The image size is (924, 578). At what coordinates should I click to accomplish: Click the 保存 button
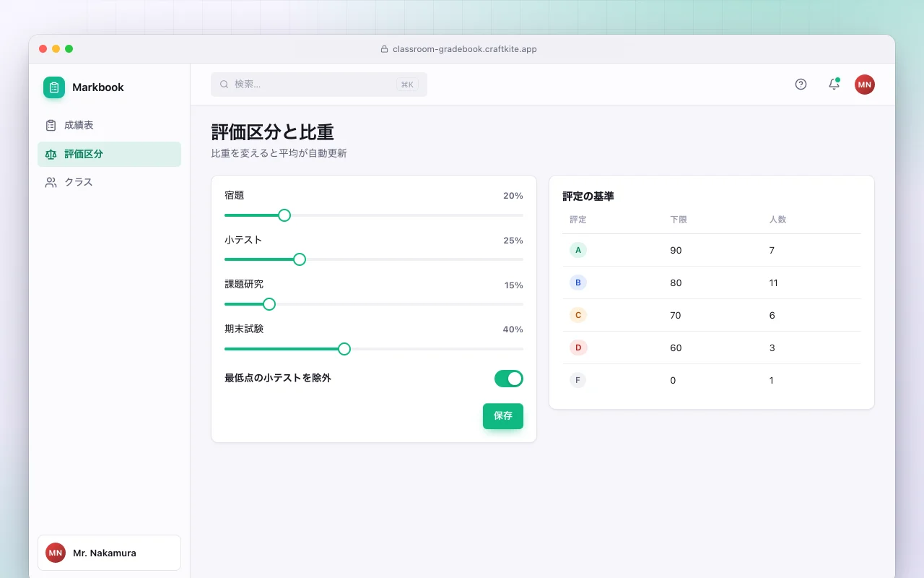[503, 416]
